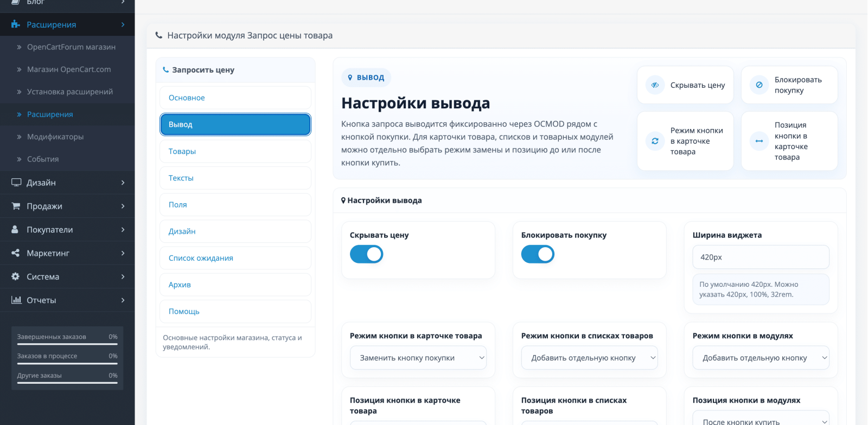This screenshot has height=425, width=868.
Task: Open Установка расширений submenu item
Action: (67, 92)
